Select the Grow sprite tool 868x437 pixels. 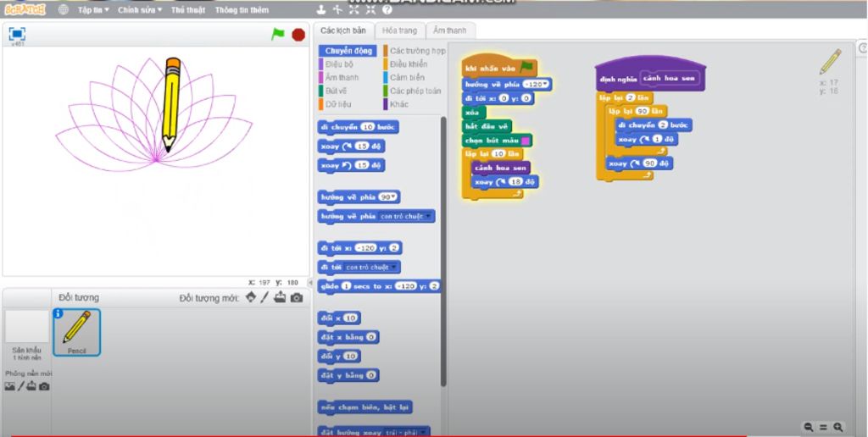[354, 9]
